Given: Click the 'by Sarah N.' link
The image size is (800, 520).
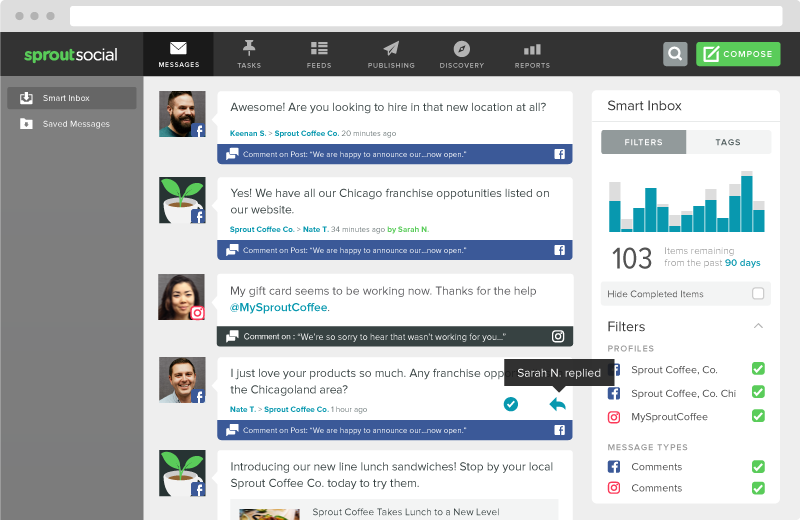Looking at the screenshot, I should point(408,229).
